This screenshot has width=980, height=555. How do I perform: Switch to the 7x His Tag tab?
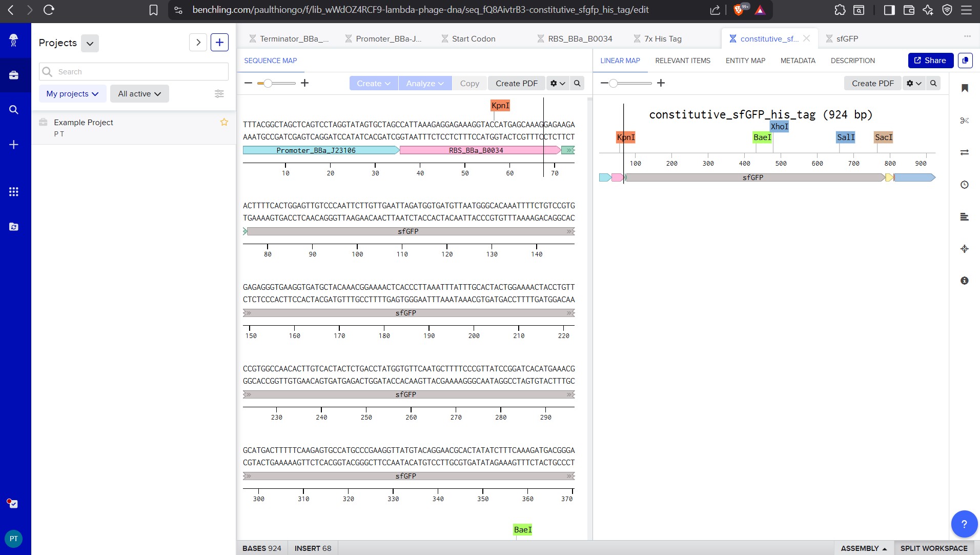pyautogui.click(x=658, y=38)
